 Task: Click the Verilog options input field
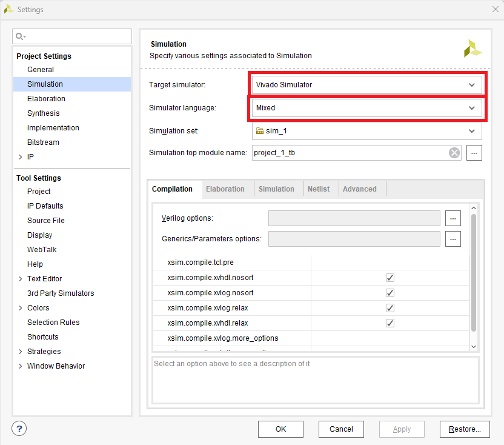pos(354,218)
